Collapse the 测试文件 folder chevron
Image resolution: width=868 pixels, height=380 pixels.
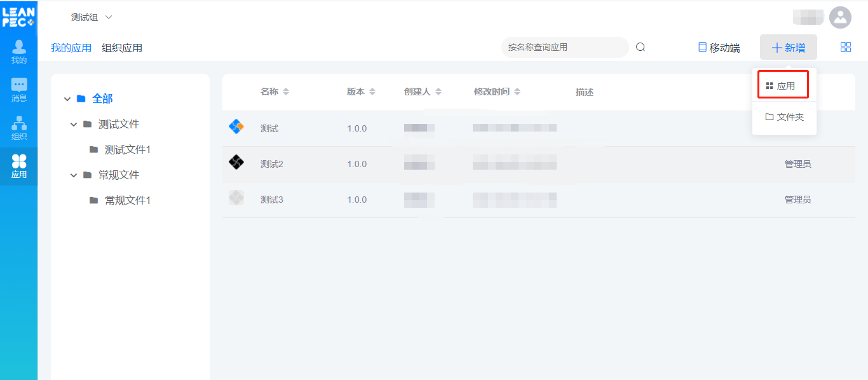[x=74, y=125]
